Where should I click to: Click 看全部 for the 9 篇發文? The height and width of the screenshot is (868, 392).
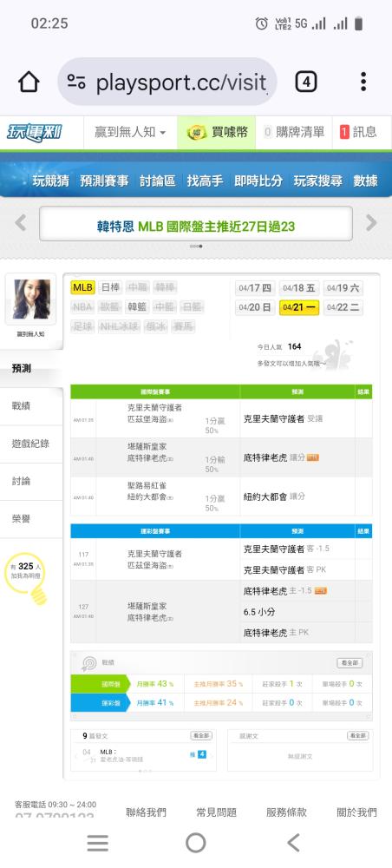pos(201,736)
